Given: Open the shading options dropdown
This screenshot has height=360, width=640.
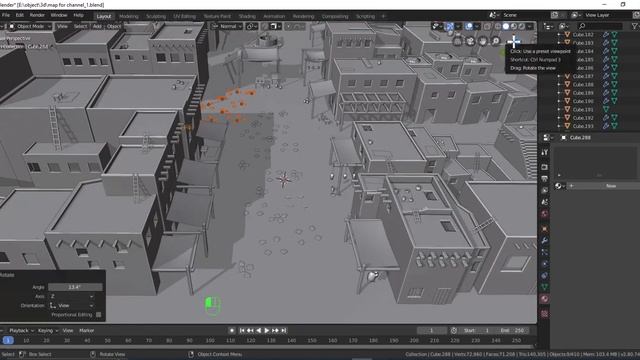Looking at the screenshot, I should [530, 26].
